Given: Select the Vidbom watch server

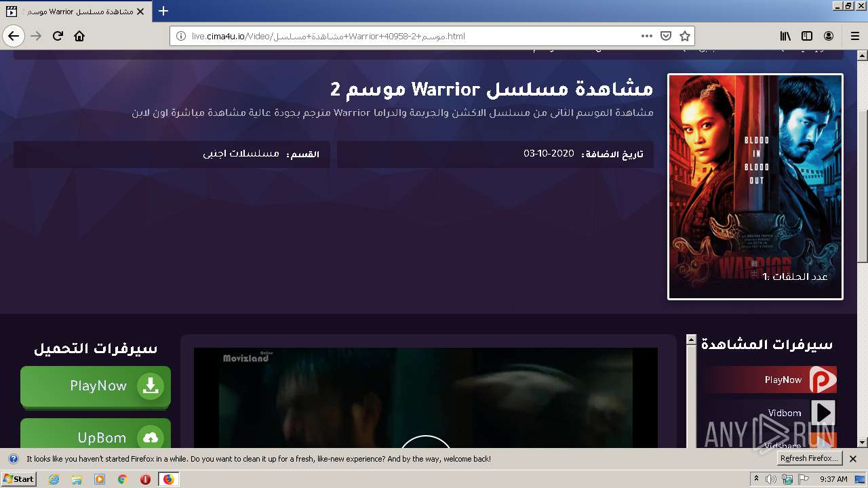Looking at the screenshot, I should click(768, 413).
